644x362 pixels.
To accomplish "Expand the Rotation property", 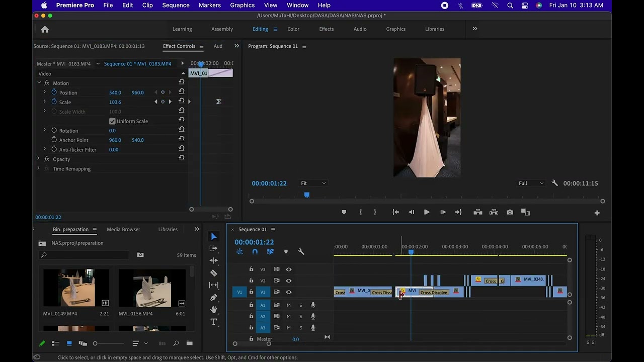I will [x=45, y=130].
